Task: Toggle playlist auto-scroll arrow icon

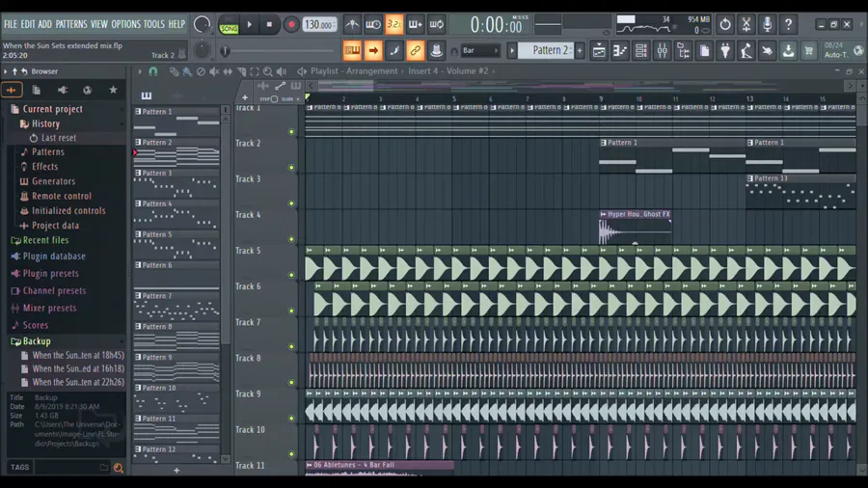Action: click(373, 51)
